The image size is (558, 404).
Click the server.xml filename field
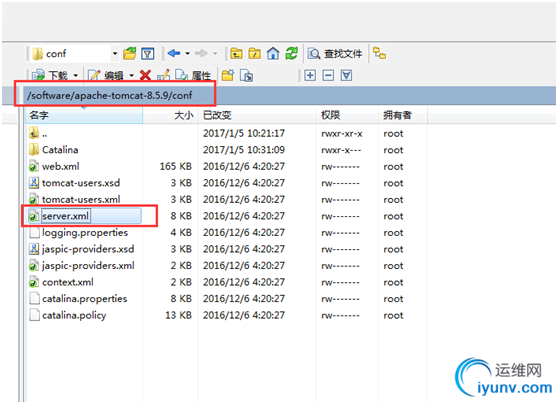coord(65,216)
